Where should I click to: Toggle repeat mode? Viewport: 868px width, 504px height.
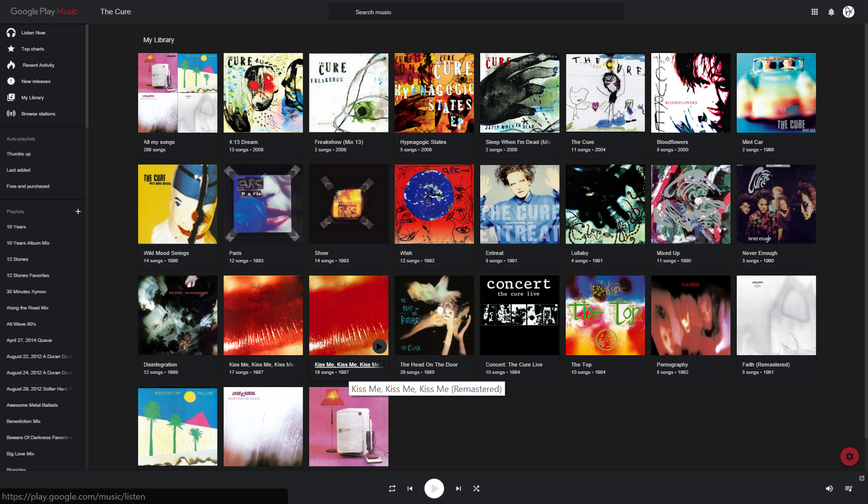point(392,488)
